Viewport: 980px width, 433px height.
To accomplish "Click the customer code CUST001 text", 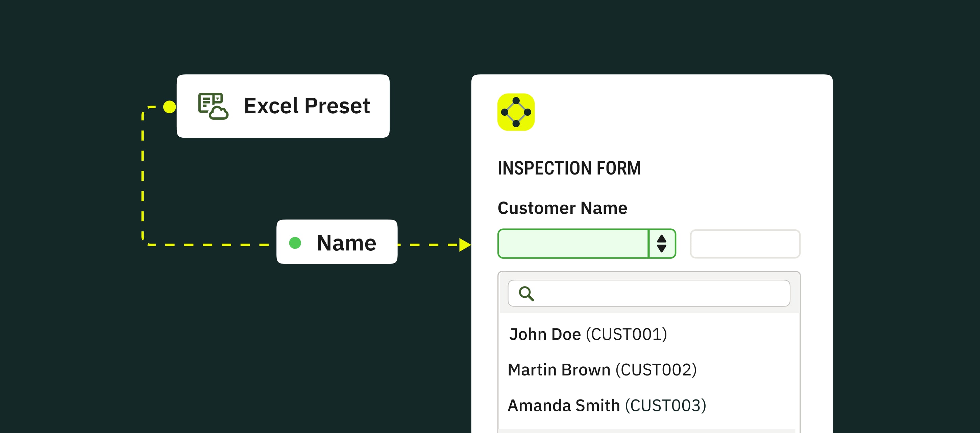I will (x=626, y=334).
